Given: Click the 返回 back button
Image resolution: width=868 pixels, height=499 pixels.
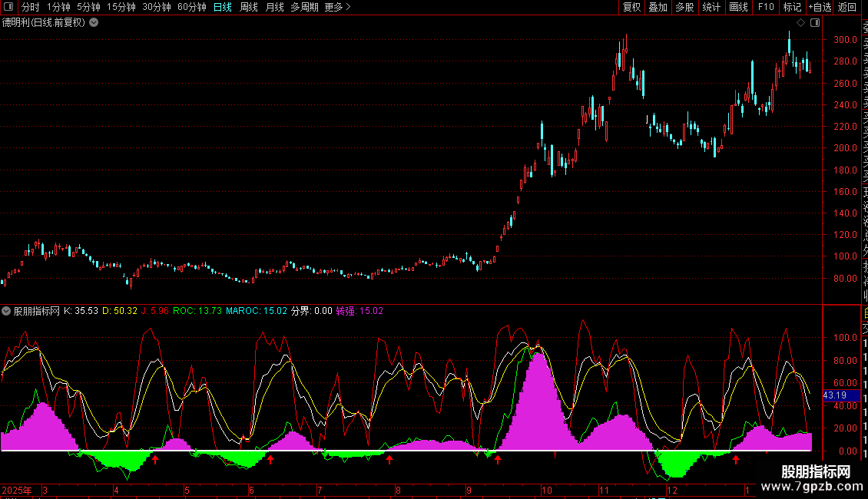Looking at the screenshot, I should [x=847, y=7].
